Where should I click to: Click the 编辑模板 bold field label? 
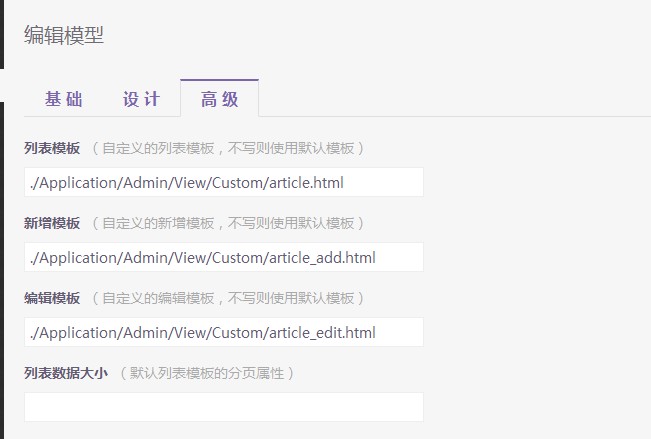tap(52, 298)
